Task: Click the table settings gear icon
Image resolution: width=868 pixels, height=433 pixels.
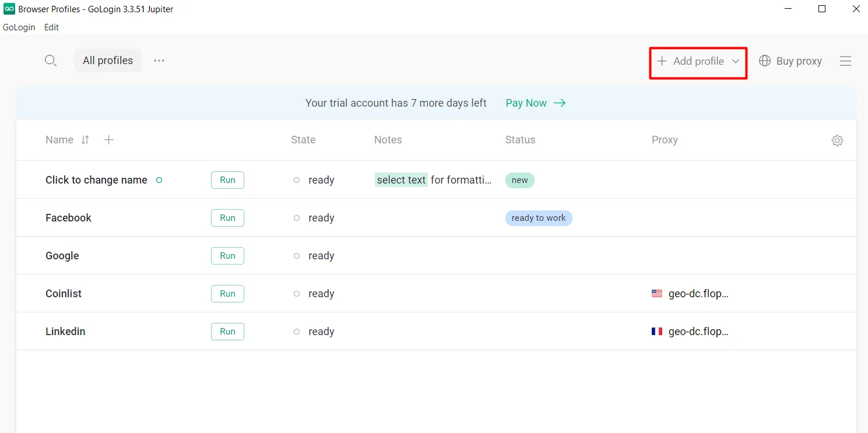Action: 837,140
